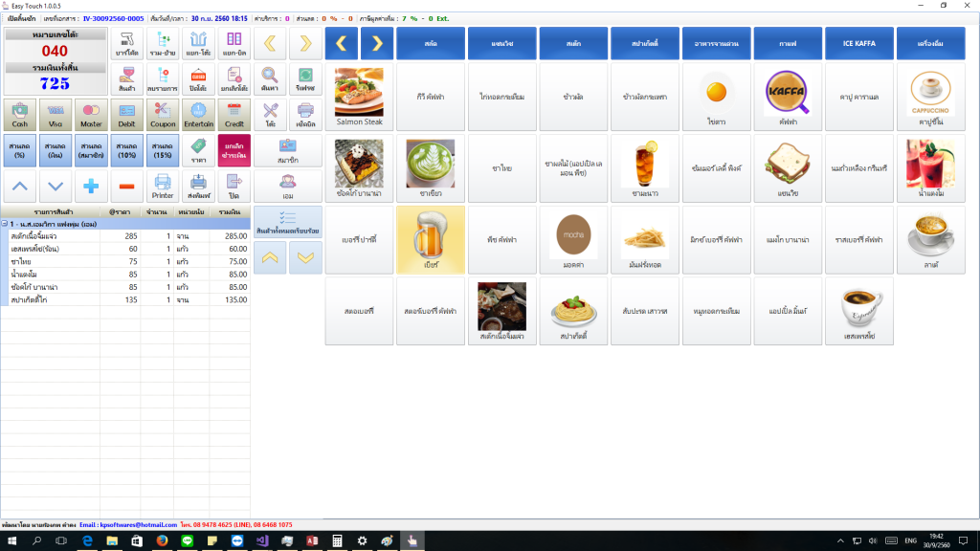This screenshot has height=551, width=980.
Task: Open the calculator in the taskbar
Action: (x=337, y=541)
